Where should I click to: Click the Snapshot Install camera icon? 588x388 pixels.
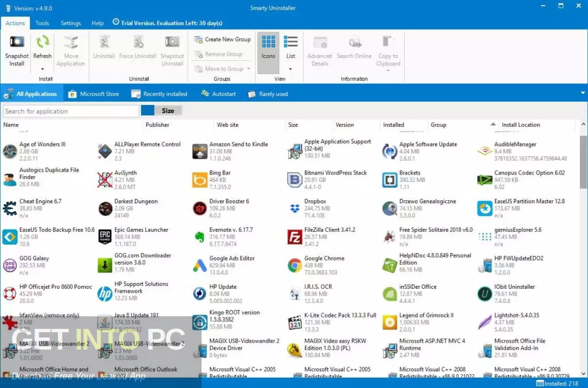pos(17,41)
